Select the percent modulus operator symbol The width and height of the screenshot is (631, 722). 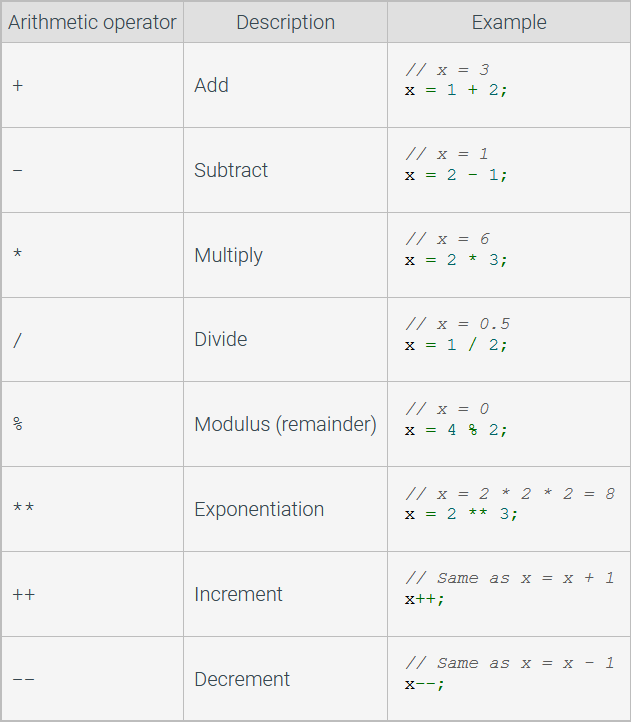tap(18, 424)
